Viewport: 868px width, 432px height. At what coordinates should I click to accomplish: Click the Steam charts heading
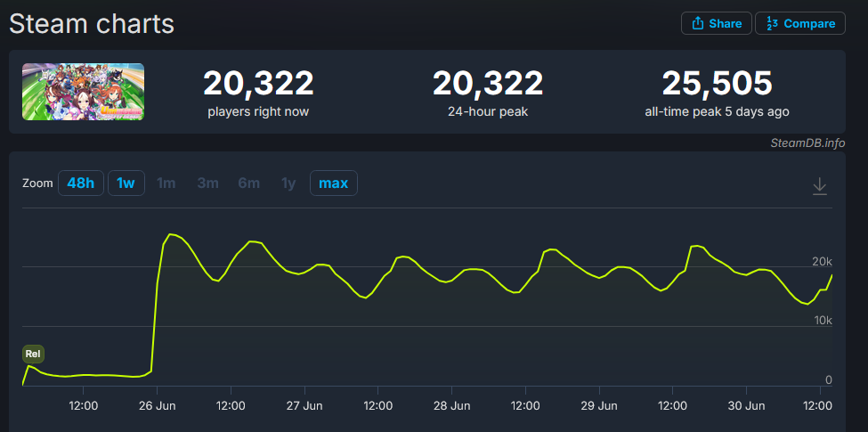point(92,24)
